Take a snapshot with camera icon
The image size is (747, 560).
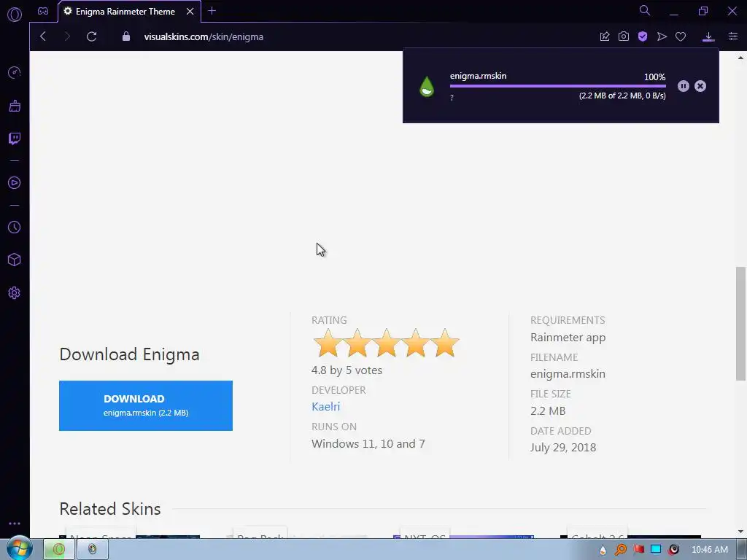(624, 36)
